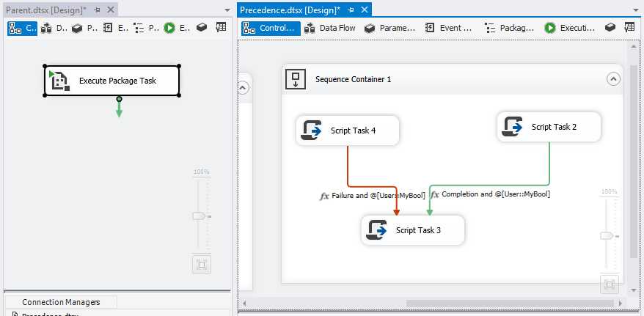Click package icon in Parent.dtsx designer toolbar
The height and width of the screenshot is (316, 644).
(201, 28)
